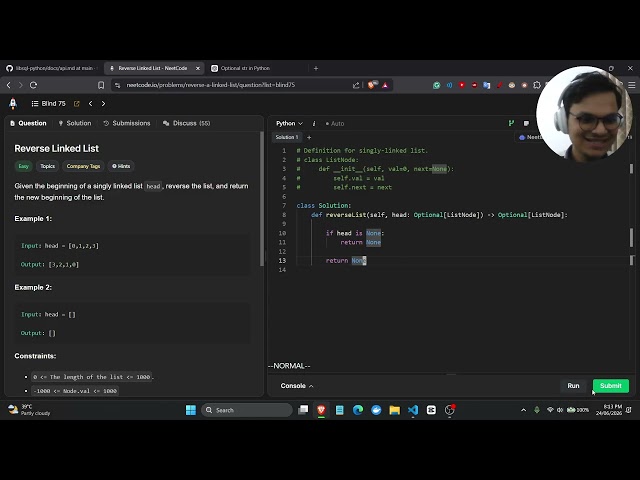Image resolution: width=640 pixels, height=480 pixels.
Task: Click the 'Input: head = [0,1,2,3]' example text
Action: [x=60, y=246]
